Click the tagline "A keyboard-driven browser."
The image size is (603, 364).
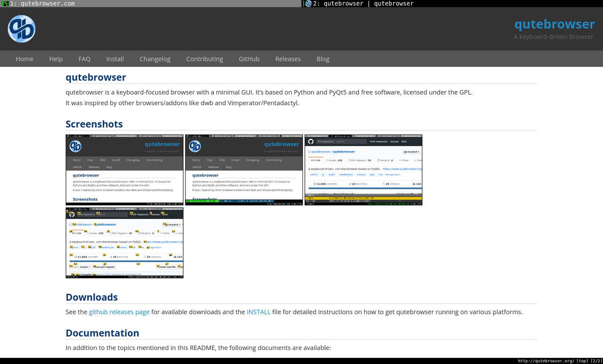tap(554, 37)
